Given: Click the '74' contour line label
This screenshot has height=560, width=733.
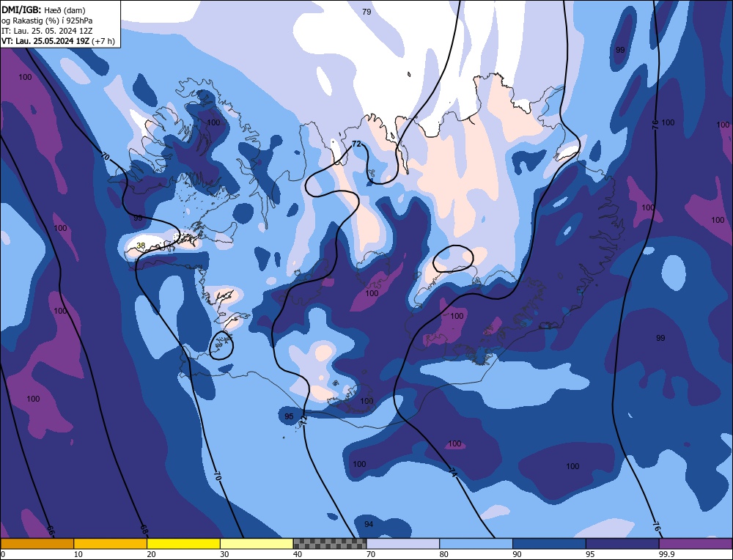Looking at the screenshot, I should (x=452, y=472).
